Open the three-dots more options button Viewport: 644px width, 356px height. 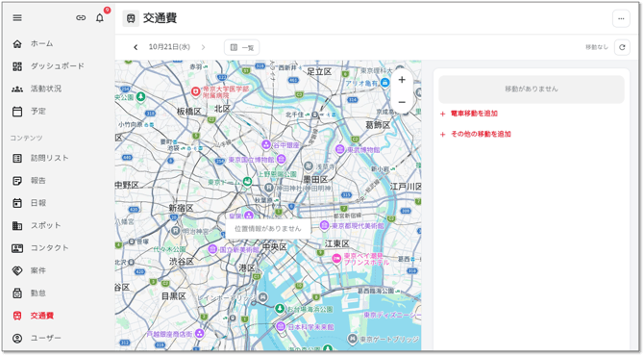click(621, 18)
